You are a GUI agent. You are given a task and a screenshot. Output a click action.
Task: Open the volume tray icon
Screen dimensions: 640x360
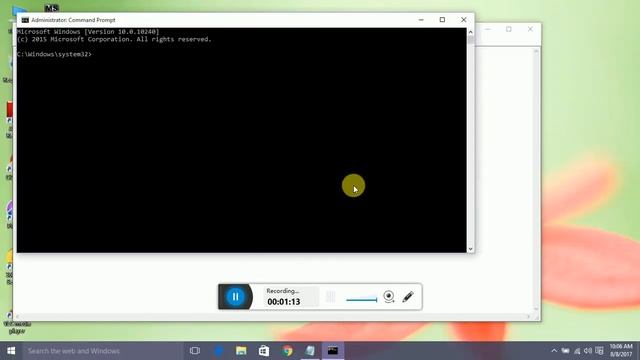(x=588, y=351)
